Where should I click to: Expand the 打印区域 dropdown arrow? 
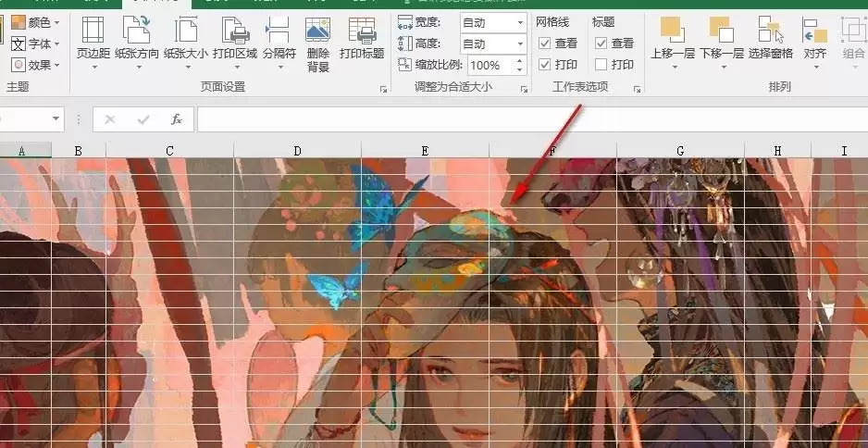tap(236, 68)
